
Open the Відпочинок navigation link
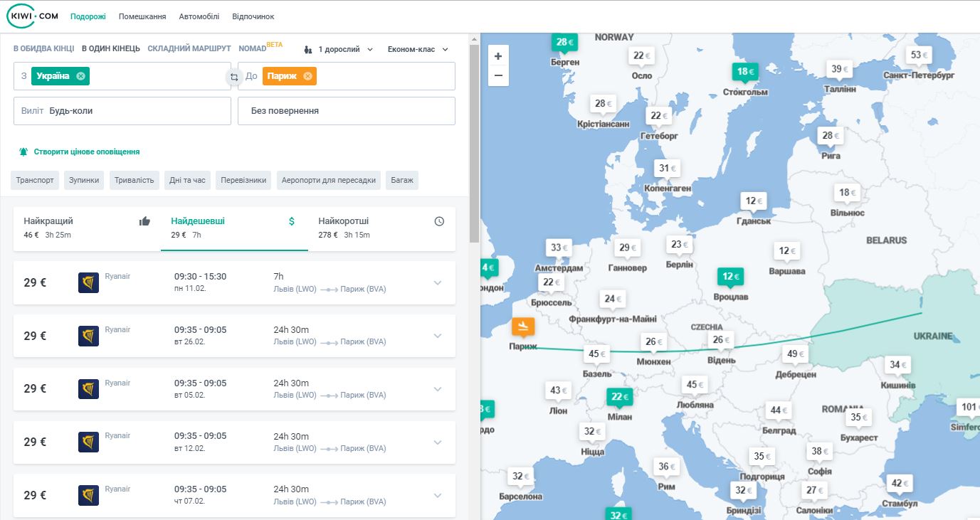click(253, 16)
